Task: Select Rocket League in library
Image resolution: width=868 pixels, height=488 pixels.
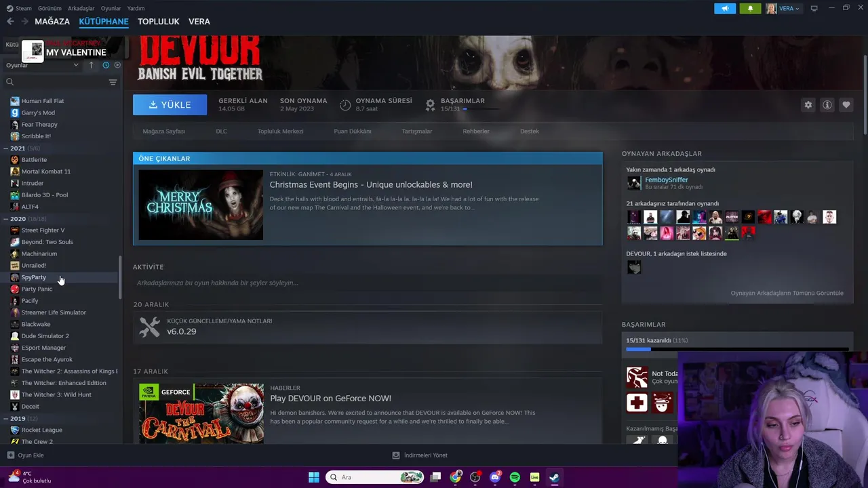Action: (x=41, y=430)
